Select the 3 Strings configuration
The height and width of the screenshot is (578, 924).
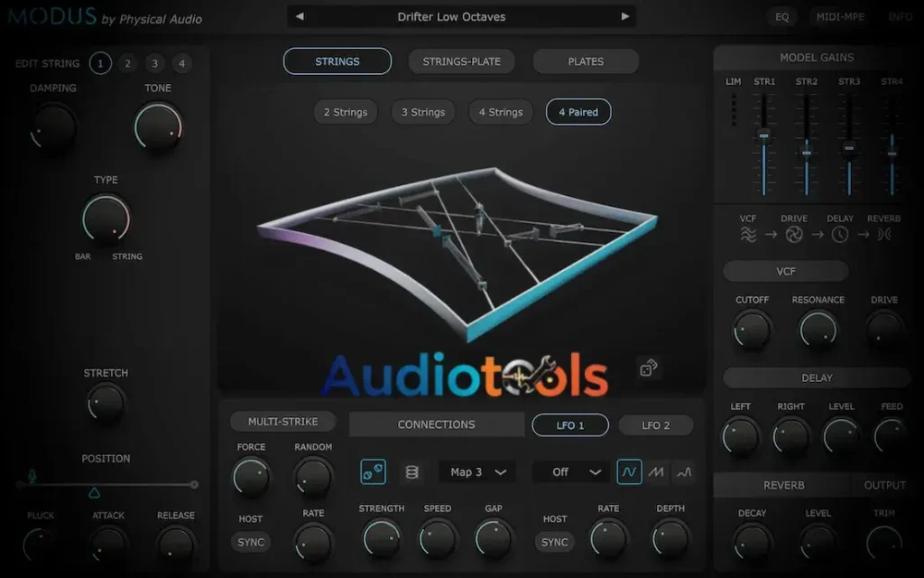click(423, 112)
